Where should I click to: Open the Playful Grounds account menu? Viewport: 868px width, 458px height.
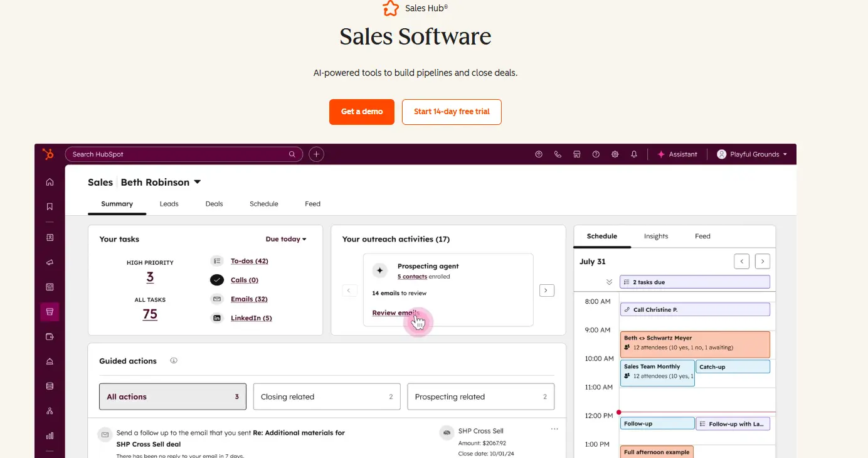(x=752, y=154)
